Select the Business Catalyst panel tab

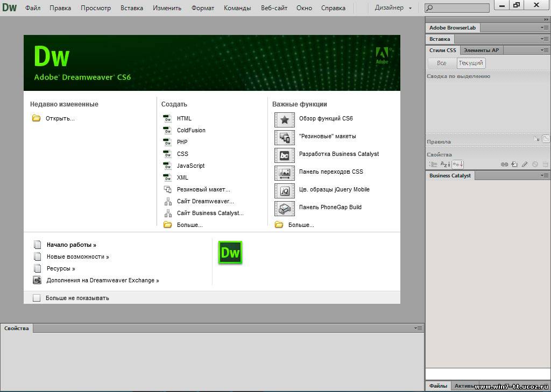point(450,175)
